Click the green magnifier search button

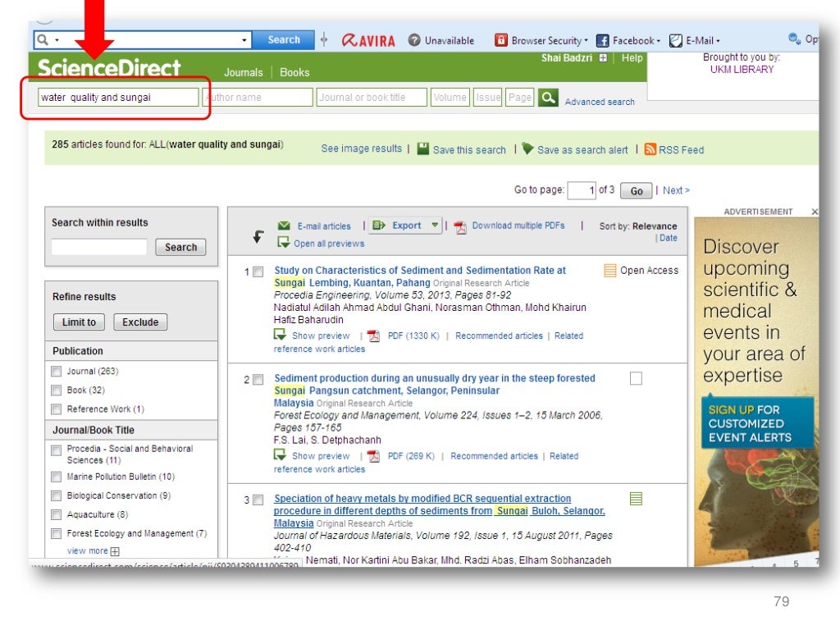pos(548,98)
